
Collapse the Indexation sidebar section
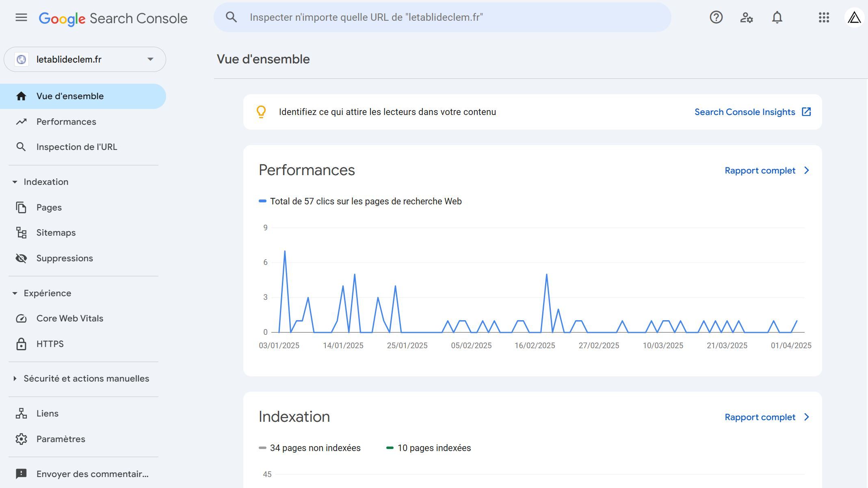click(x=15, y=182)
